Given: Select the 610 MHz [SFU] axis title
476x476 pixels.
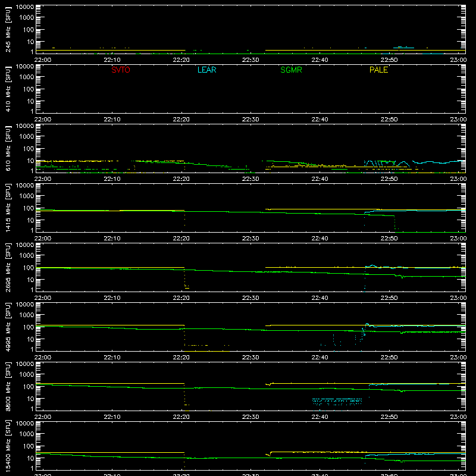Looking at the screenshot, I should coord(8,148).
